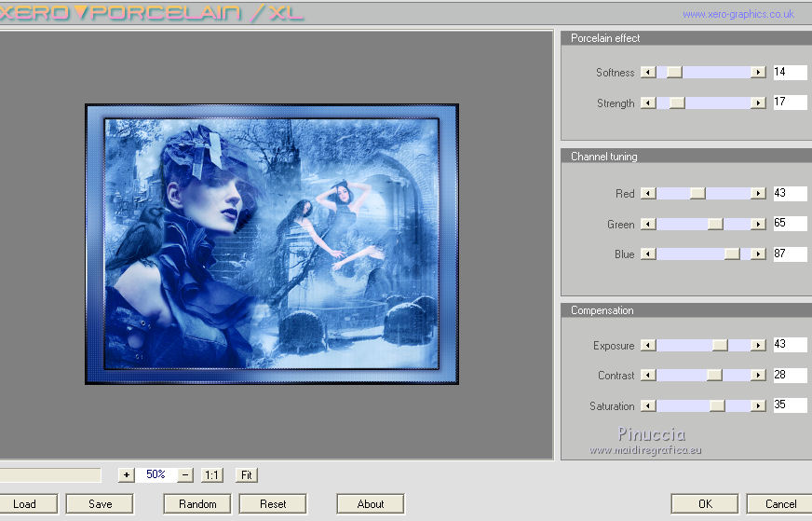Open the www.xero-graphics.co.uk link
Viewport: 812px width, 521px height.
click(738, 15)
